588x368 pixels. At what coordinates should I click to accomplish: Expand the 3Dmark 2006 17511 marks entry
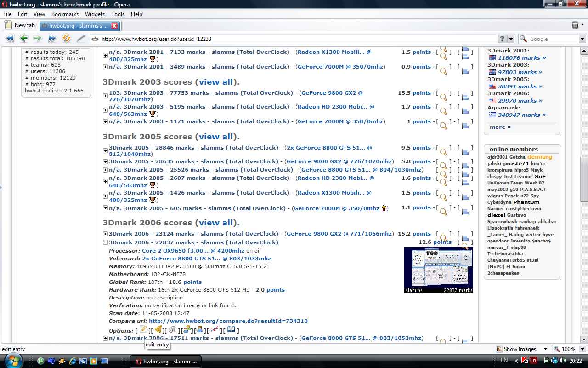[105, 338]
